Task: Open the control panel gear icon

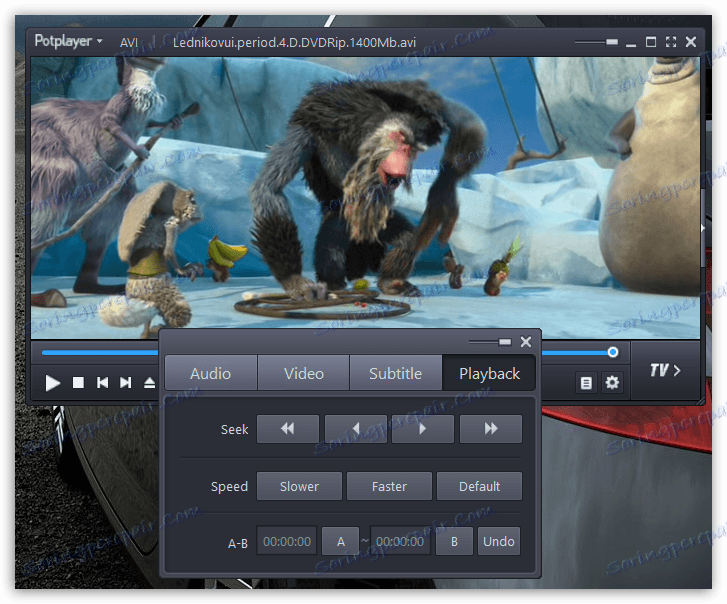Action: [612, 383]
